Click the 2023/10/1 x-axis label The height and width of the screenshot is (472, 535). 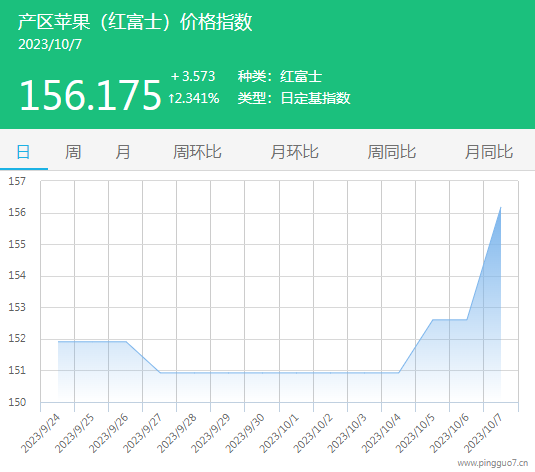point(279,433)
